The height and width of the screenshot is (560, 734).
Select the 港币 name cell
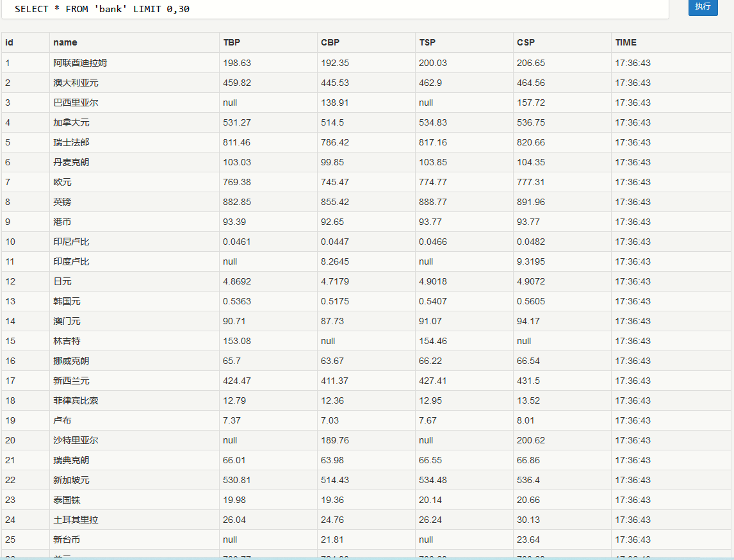pos(62,222)
